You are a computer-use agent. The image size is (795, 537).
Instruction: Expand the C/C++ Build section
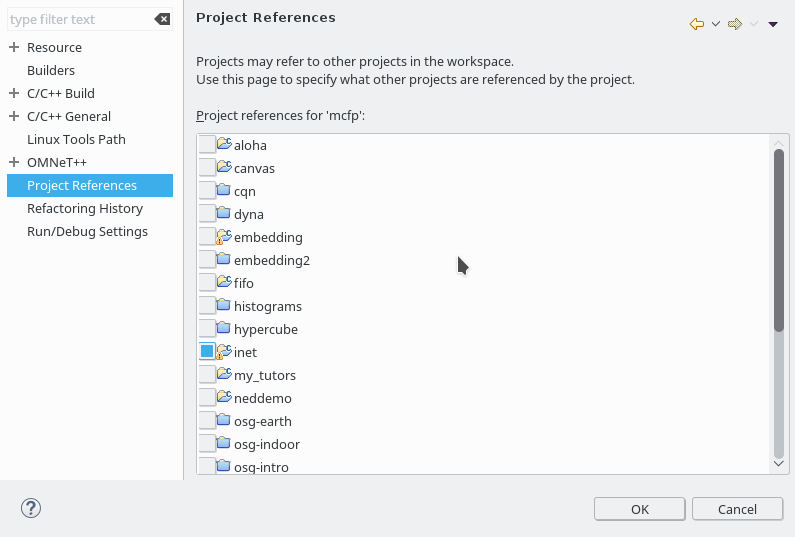[x=14, y=94]
